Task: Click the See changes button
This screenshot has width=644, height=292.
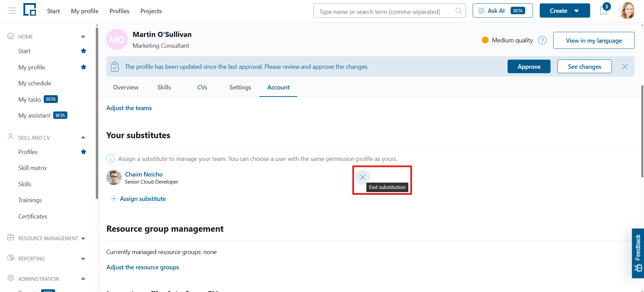Action: click(x=584, y=66)
